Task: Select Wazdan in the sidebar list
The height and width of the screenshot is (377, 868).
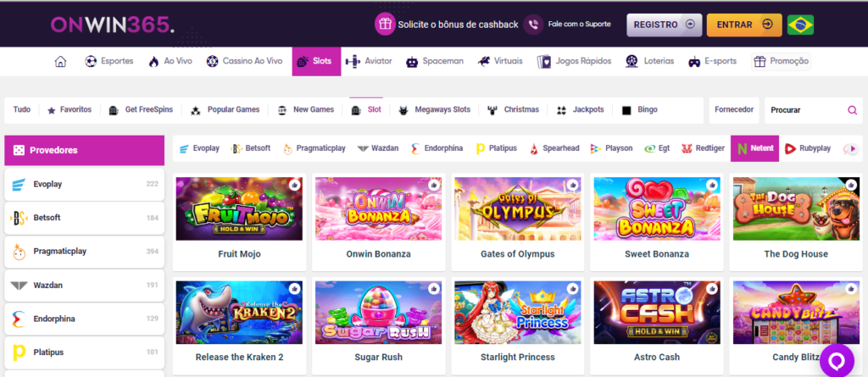Action: [84, 286]
